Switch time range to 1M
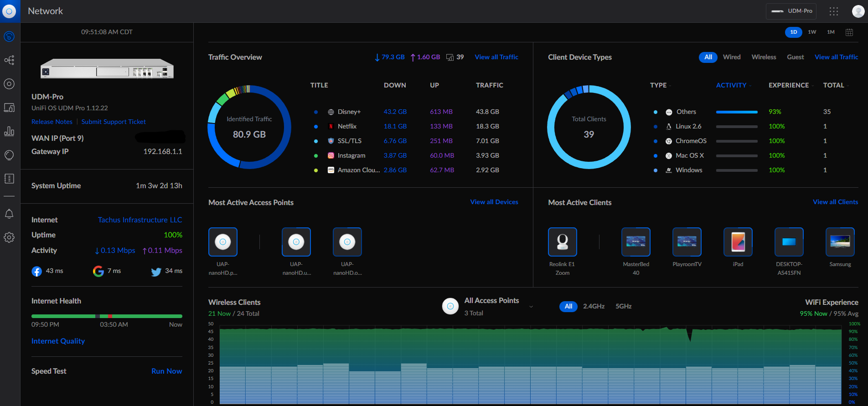The image size is (868, 406). click(831, 32)
